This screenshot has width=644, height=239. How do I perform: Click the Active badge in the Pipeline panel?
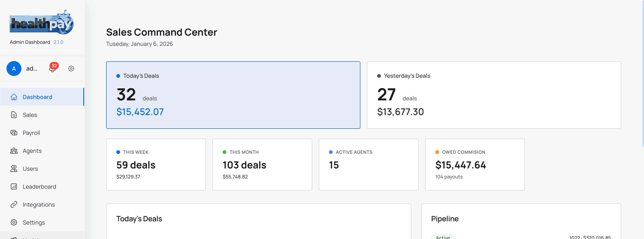[x=443, y=237]
